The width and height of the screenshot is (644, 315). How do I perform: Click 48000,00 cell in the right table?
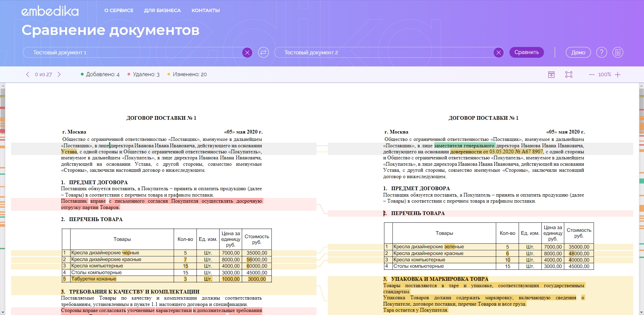click(x=579, y=253)
